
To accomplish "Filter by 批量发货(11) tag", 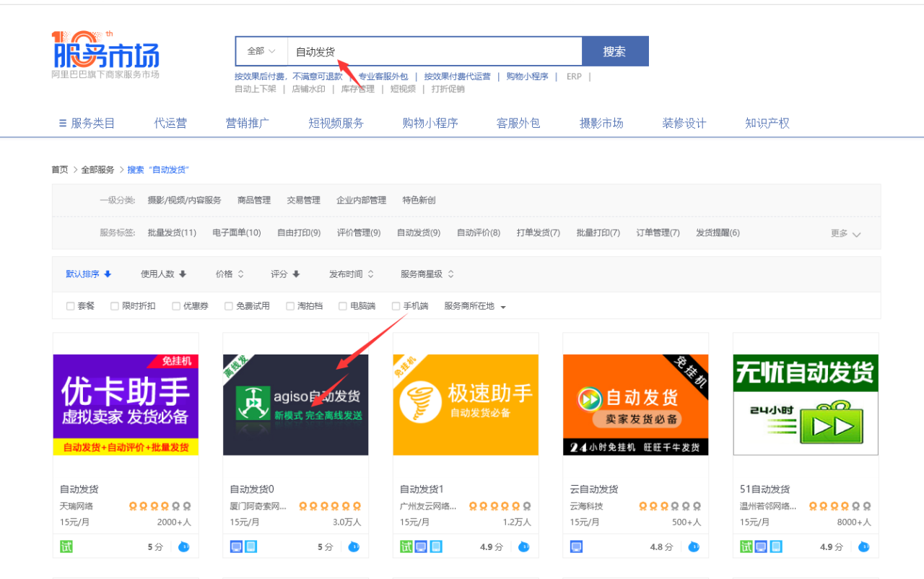I will point(172,233).
